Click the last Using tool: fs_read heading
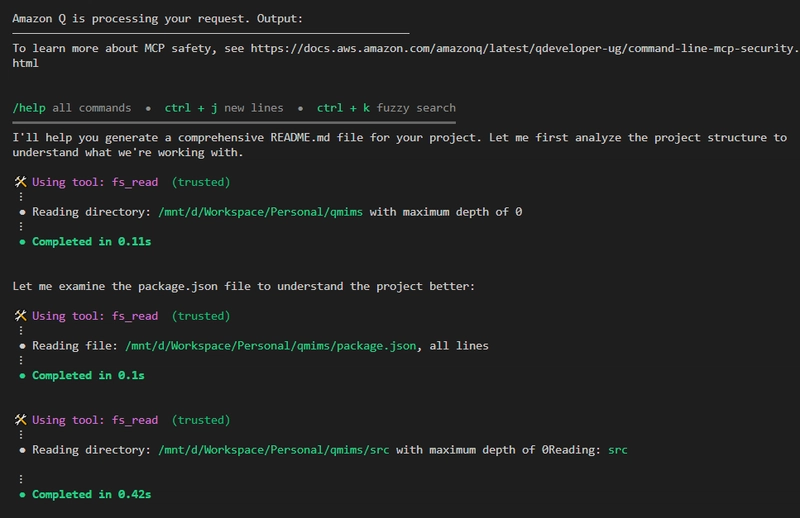The image size is (800, 518). tap(95, 420)
